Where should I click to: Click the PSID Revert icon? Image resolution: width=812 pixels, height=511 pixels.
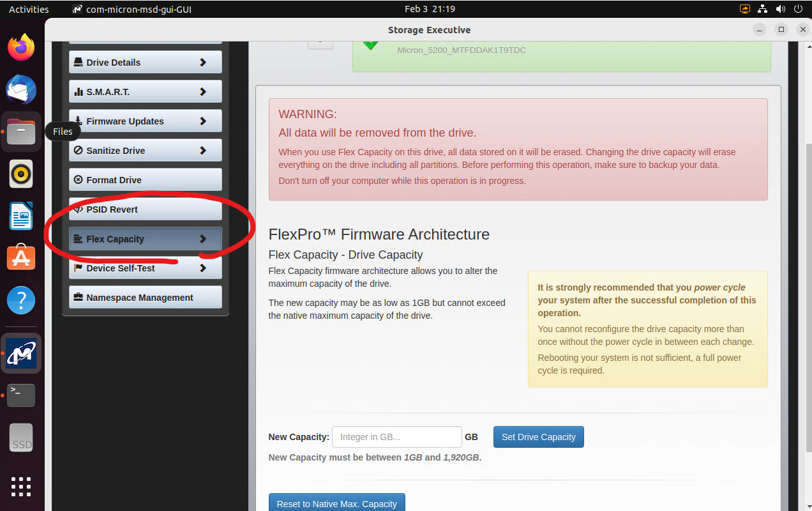80,210
